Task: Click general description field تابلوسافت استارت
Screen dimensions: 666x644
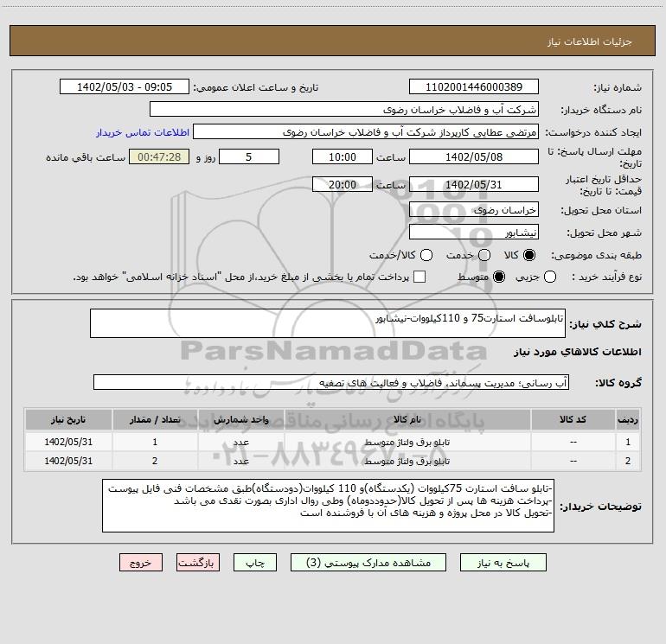Action: pyautogui.click(x=328, y=323)
